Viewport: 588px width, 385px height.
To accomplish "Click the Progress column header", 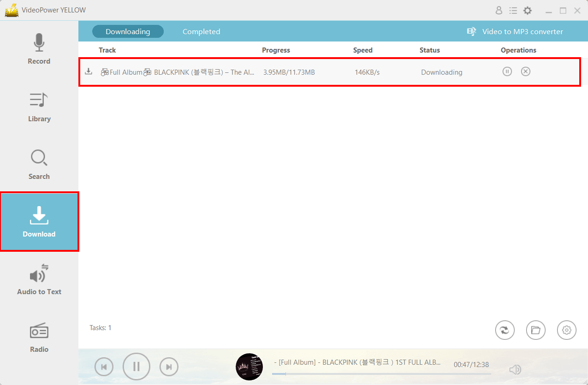I will pos(276,50).
